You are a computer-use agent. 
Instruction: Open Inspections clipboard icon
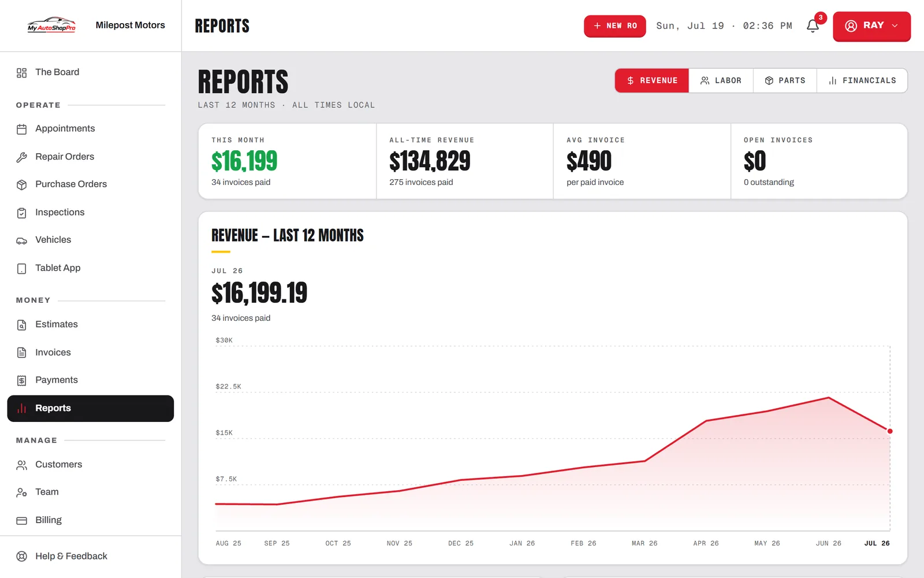[x=21, y=213]
